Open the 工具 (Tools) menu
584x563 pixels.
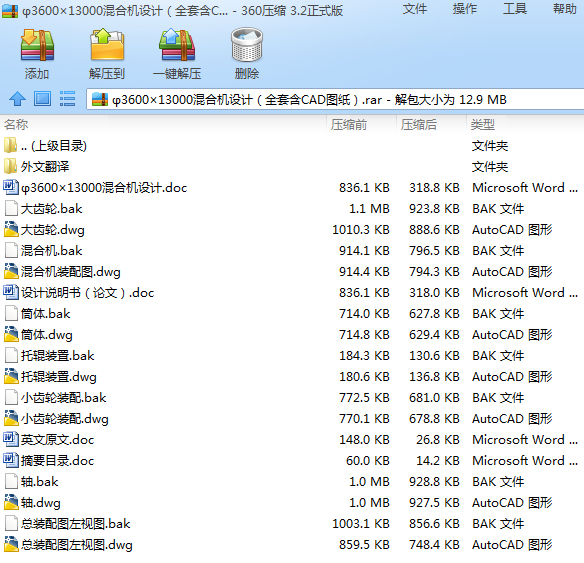515,9
